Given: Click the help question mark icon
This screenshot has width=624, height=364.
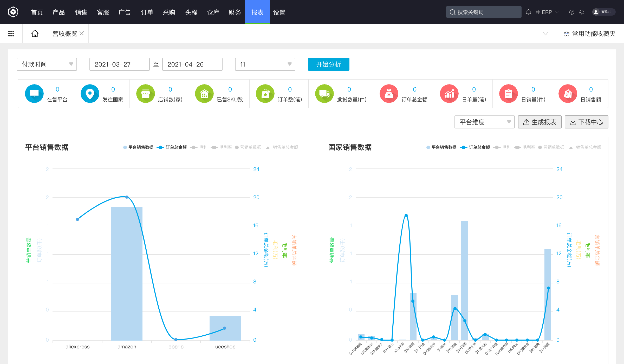Looking at the screenshot, I should click(x=571, y=12).
